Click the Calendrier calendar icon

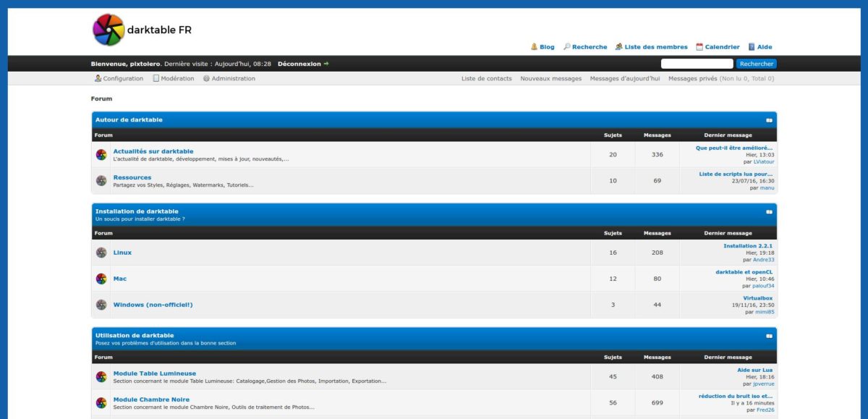[699, 47]
